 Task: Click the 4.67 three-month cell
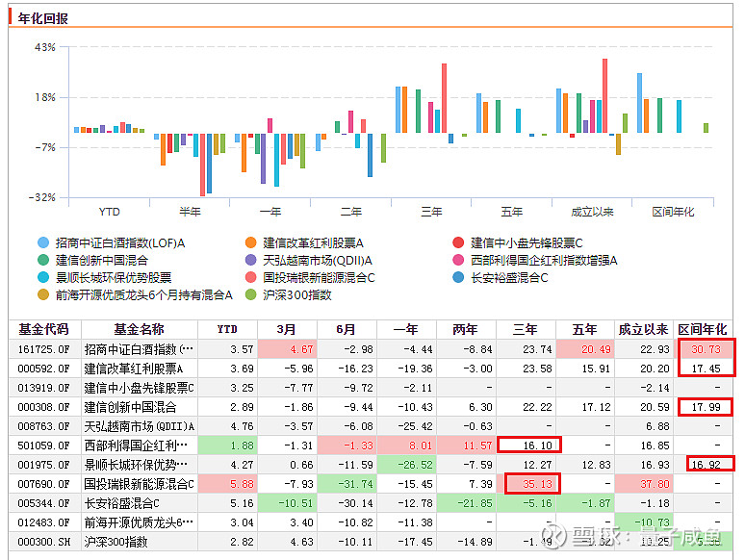[x=287, y=349]
